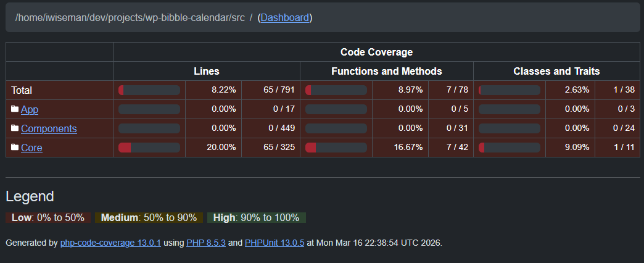The image size is (644, 263).
Task: Click the Total classes coverage bar
Action: (x=510, y=90)
